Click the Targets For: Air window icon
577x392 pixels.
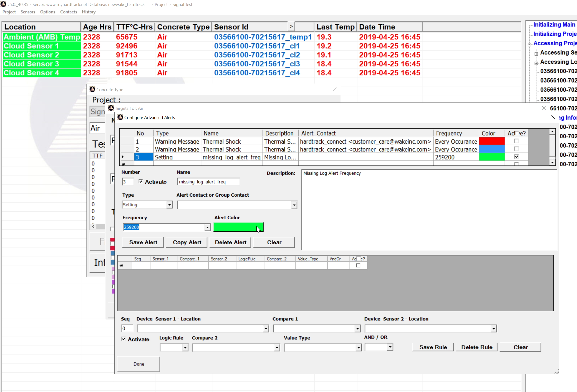(111, 108)
